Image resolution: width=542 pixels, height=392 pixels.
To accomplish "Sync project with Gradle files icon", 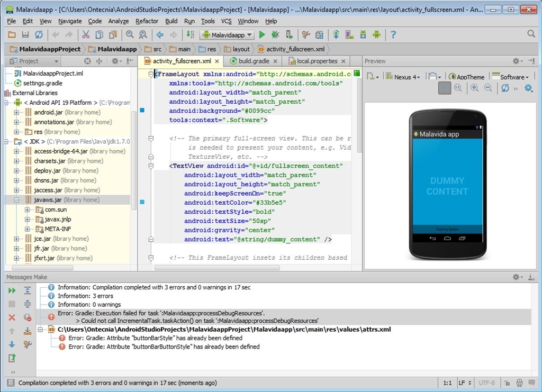I will [337, 34].
